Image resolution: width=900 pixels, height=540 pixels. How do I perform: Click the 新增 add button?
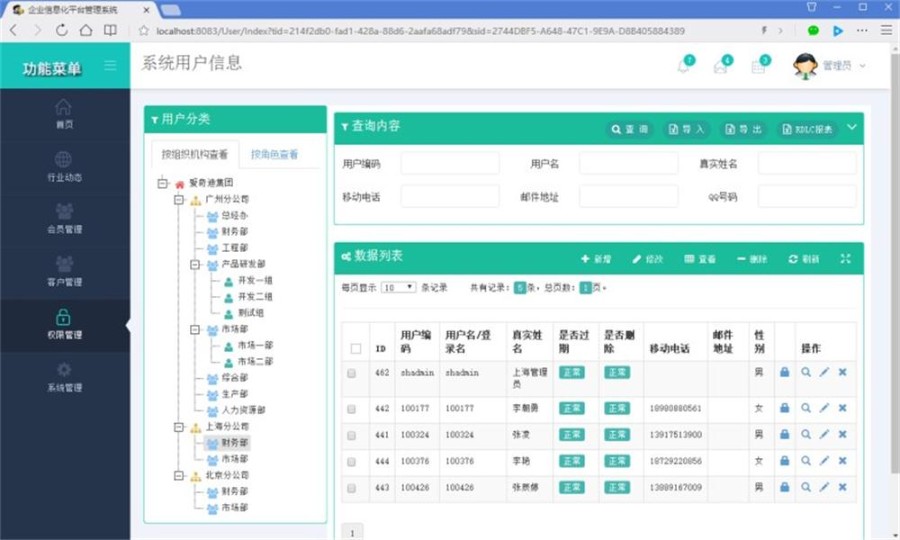tap(596, 259)
